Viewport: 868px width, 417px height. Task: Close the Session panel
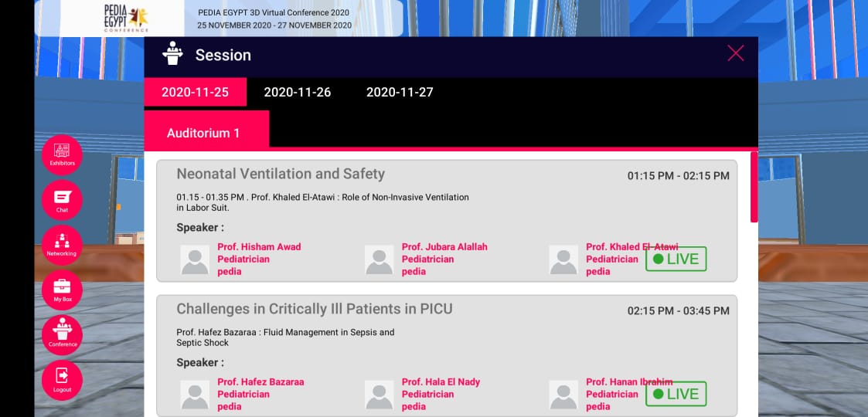click(x=735, y=53)
